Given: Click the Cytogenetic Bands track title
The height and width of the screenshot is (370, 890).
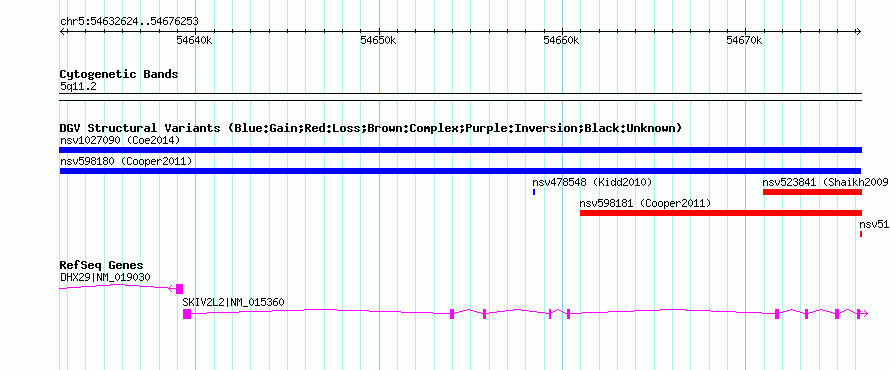Looking at the screenshot, I should click(x=119, y=74).
